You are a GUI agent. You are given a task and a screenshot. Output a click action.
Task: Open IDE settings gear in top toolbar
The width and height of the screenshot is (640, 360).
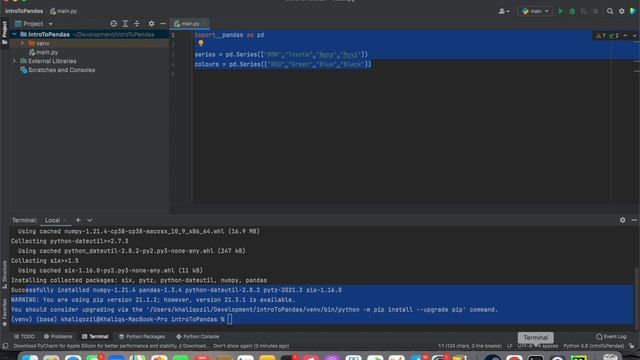(622, 11)
